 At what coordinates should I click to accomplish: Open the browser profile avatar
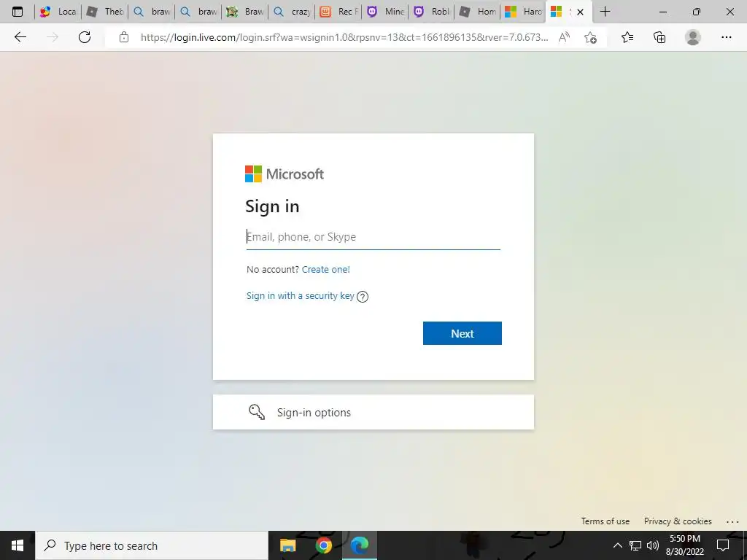pyautogui.click(x=693, y=37)
